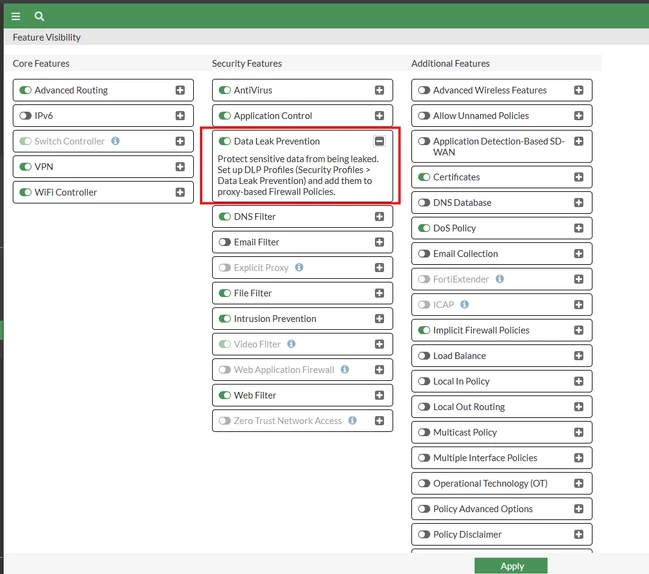Enable Load Balance toggle
649x574 pixels.
click(x=424, y=355)
